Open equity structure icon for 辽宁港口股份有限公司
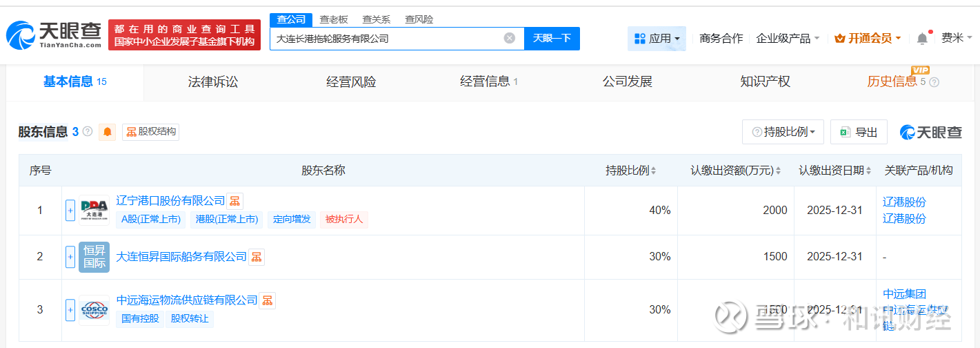 (x=234, y=201)
